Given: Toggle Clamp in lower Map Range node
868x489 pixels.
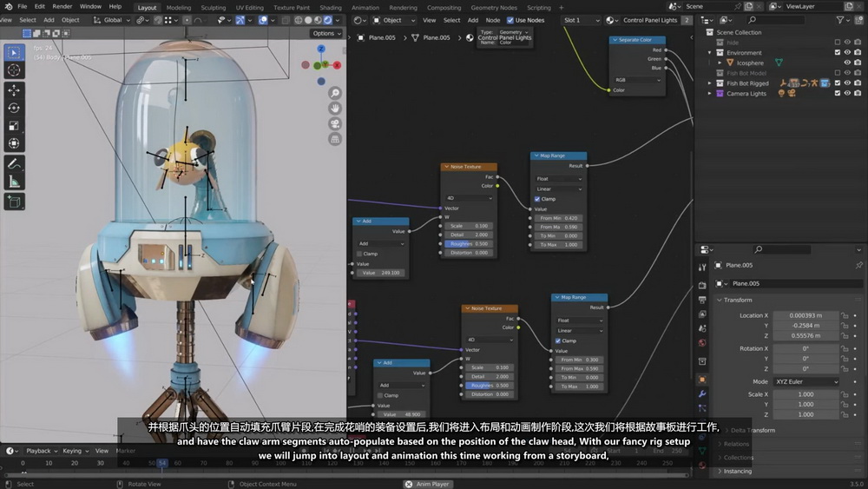Looking at the screenshot, I should [x=558, y=340].
